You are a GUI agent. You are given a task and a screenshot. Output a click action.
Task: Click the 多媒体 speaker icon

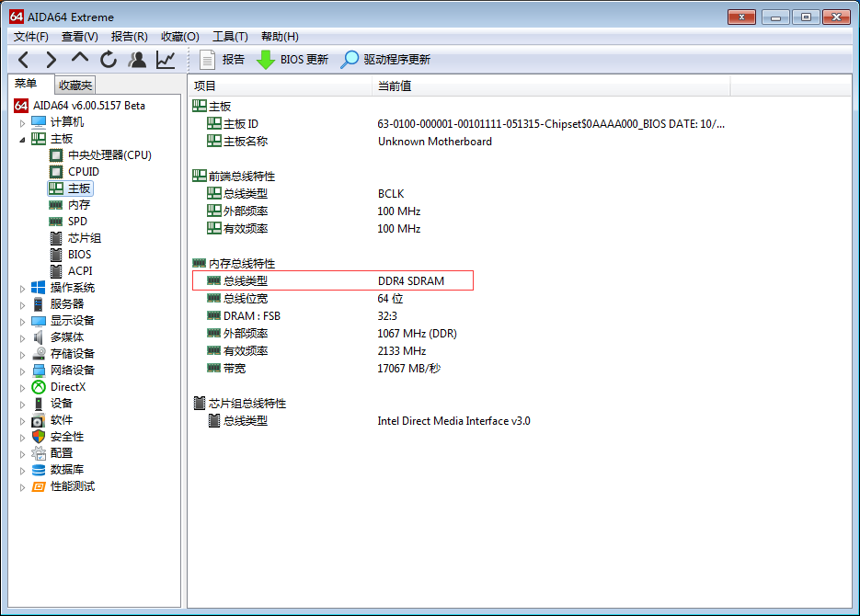tap(39, 337)
